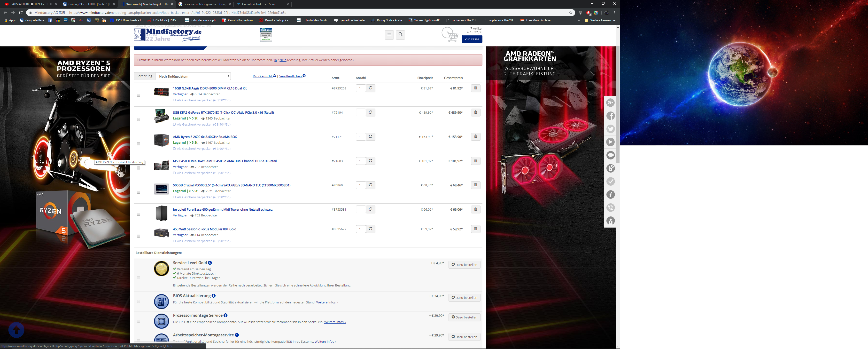Open the Sortierung dropdown
868x349 pixels.
193,76
